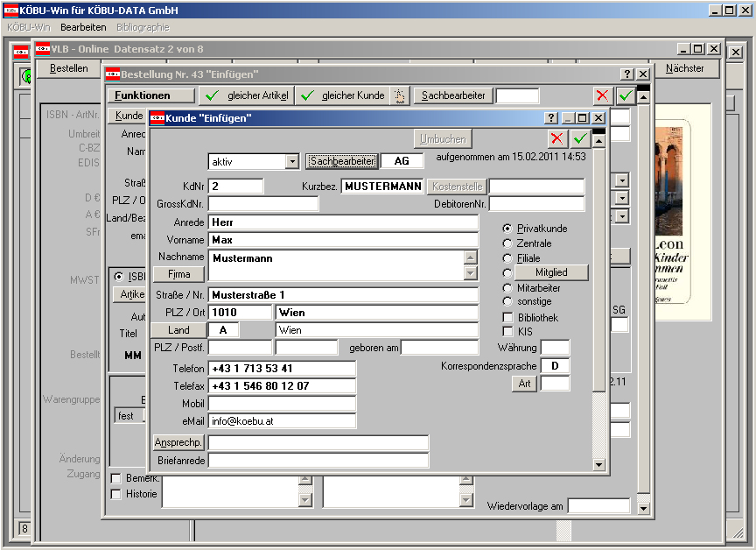This screenshot has width=756, height=550.
Task: Click Sachbearbeiter button in Kunde dialog
Action: tap(342, 161)
